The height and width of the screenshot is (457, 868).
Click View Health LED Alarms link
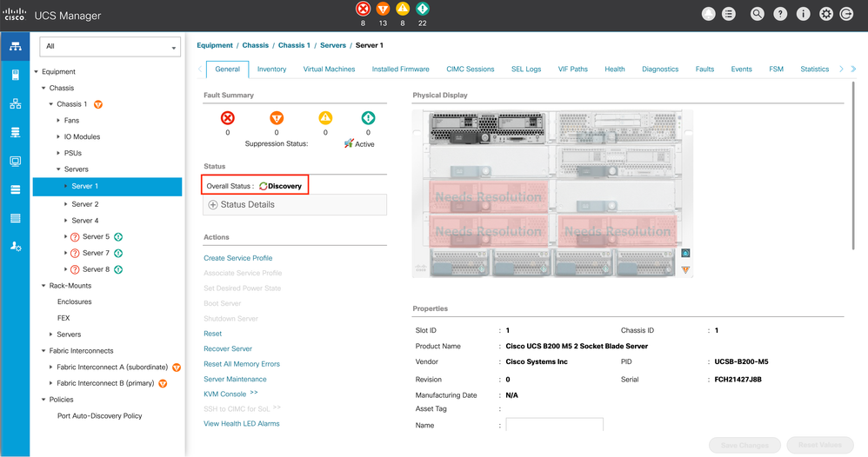242,424
